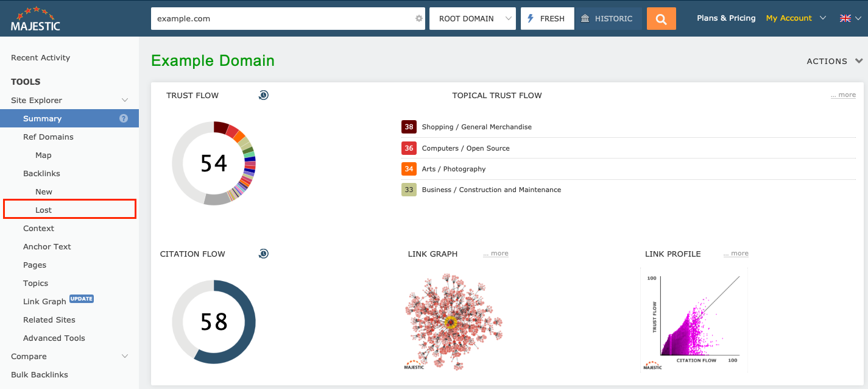
Task: Click the Citation Flow history clock icon
Action: pyautogui.click(x=263, y=254)
